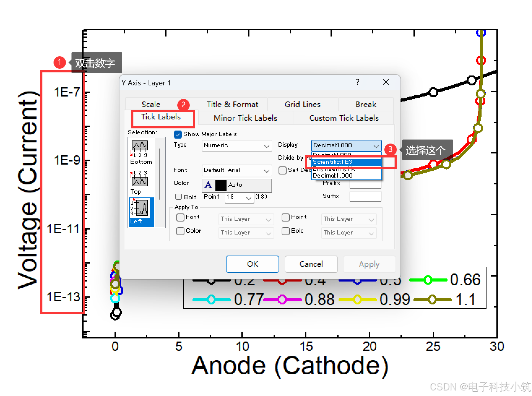Choose Decimal:1,000 in the Display list
This screenshot has height=396, width=532.
coord(346,176)
